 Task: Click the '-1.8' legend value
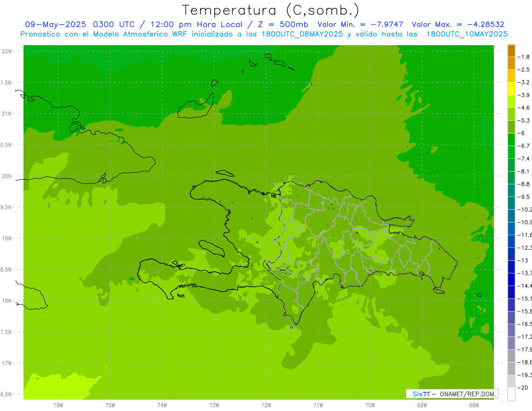tap(524, 57)
